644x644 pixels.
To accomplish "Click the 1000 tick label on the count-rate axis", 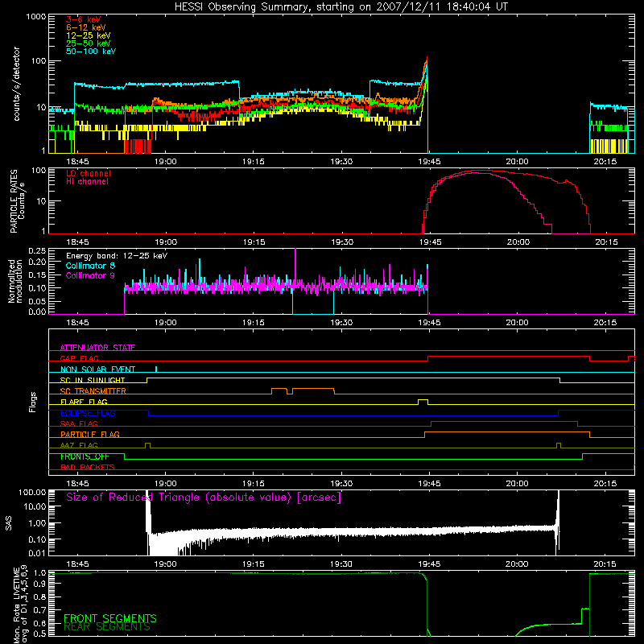I will click(36, 17).
